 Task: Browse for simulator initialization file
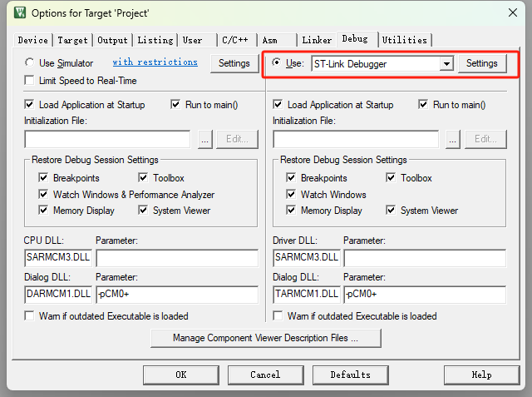pos(205,139)
